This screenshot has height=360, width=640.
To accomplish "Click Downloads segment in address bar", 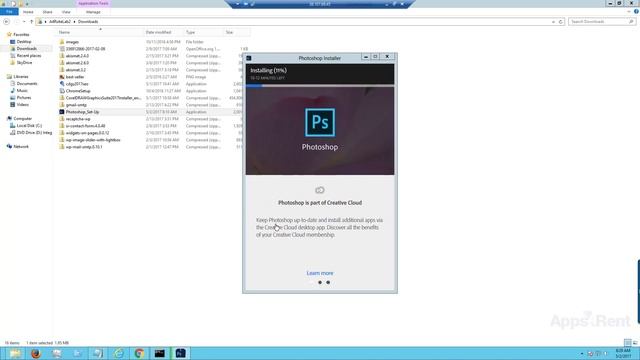I will (88, 22).
